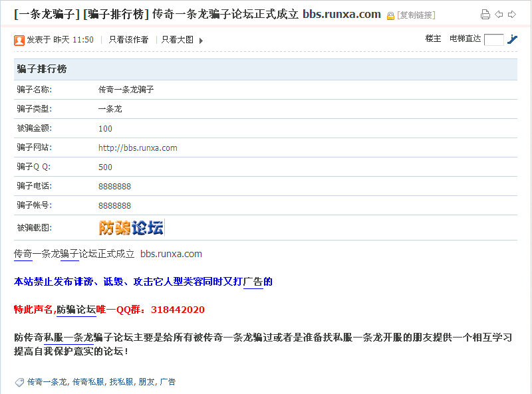Click 复制链接 to copy the thread link

point(416,15)
